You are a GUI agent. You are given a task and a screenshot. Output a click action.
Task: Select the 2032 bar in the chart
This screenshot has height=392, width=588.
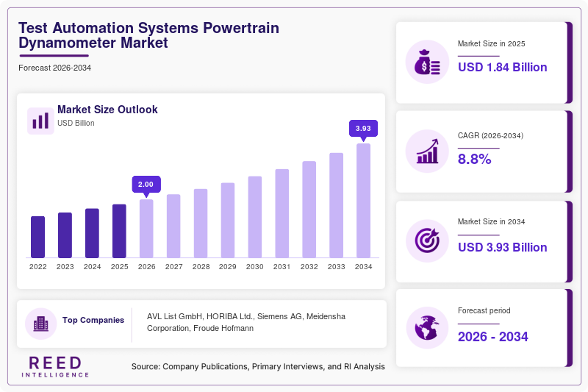309,210
